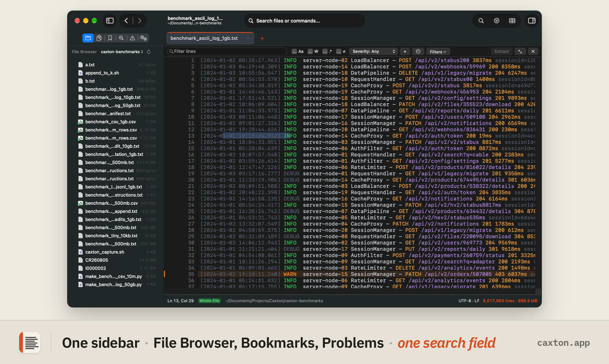Open append_to_k.sh file
This screenshot has height=364, width=609.
[x=117, y=73]
